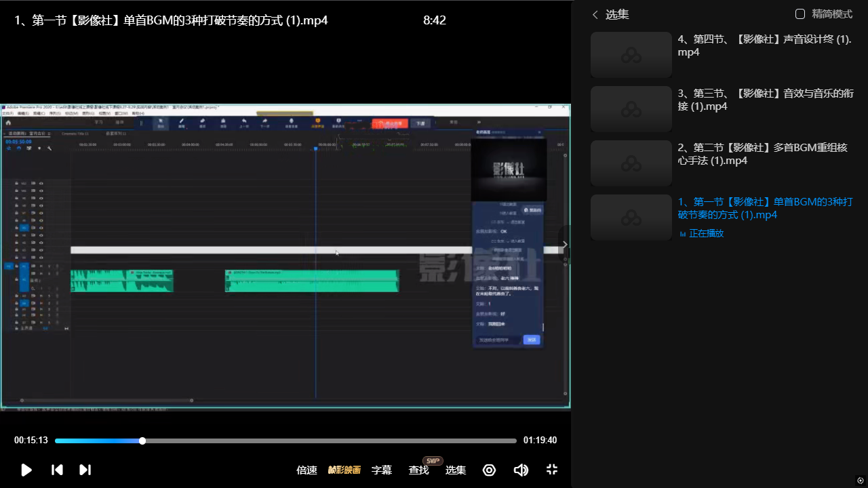Click the back chevron beside 选集 header
868x488 pixels.
pos(595,14)
